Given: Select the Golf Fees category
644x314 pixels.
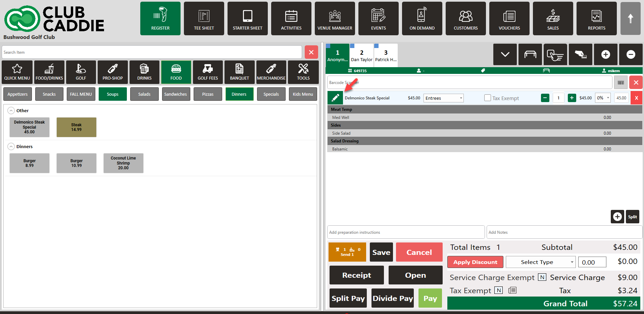Looking at the screenshot, I should [x=208, y=72].
